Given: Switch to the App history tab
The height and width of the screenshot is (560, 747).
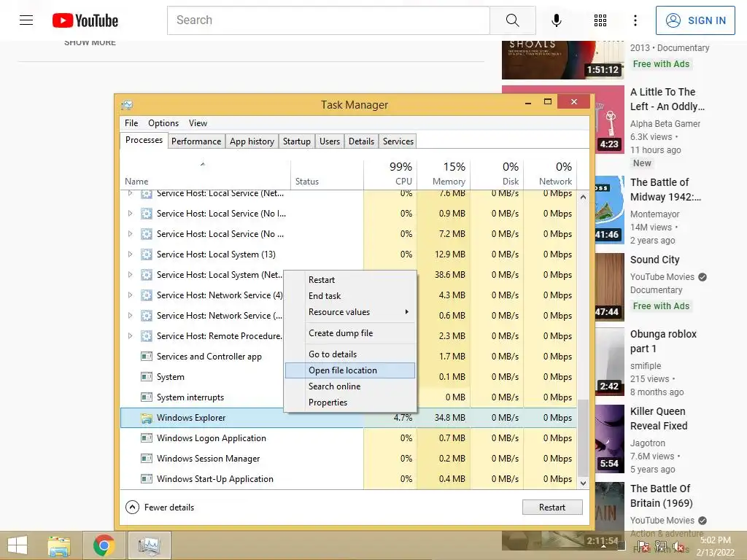Looking at the screenshot, I should (252, 141).
